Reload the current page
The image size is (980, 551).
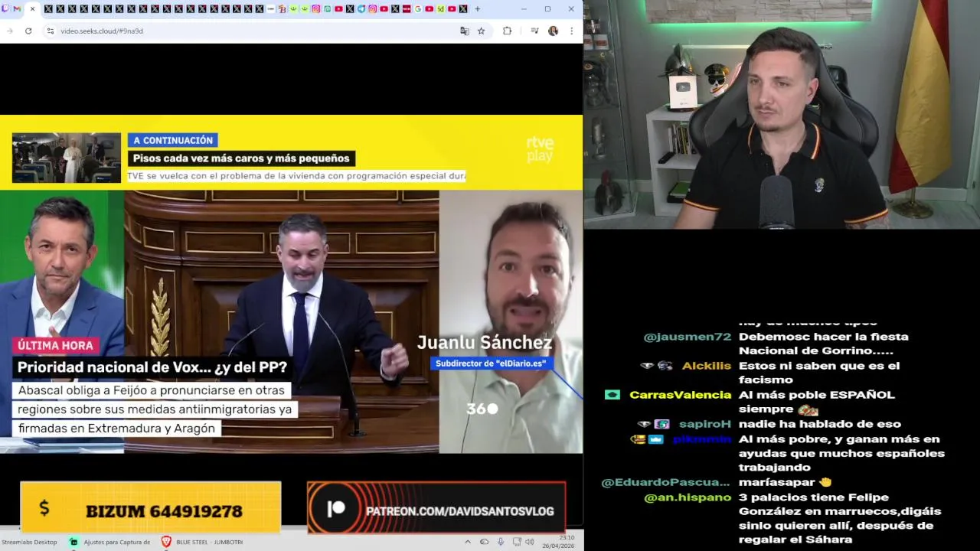(28, 31)
